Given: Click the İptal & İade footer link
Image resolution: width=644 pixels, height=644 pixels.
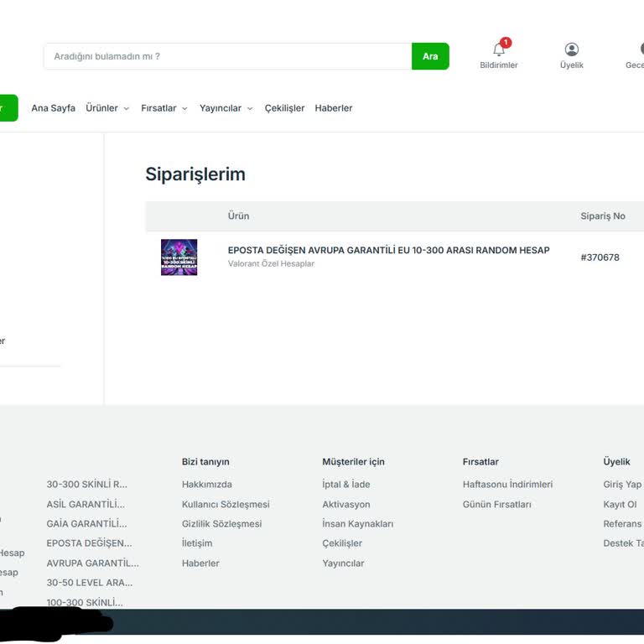Looking at the screenshot, I should pyautogui.click(x=345, y=485).
